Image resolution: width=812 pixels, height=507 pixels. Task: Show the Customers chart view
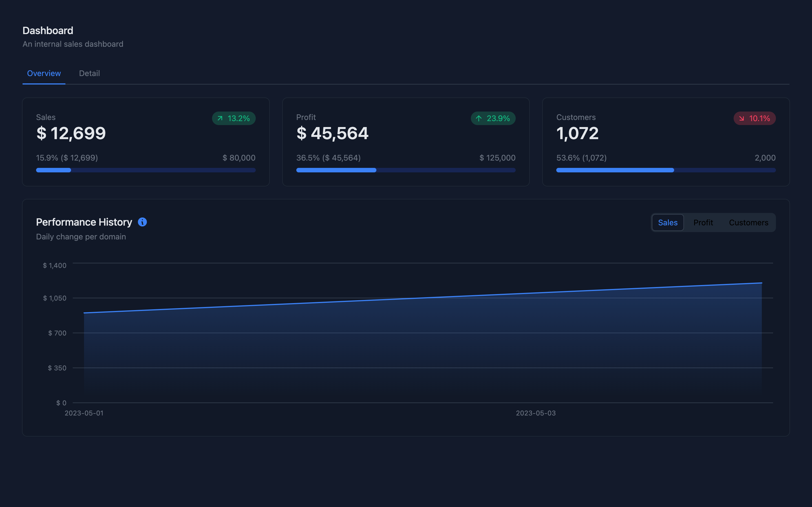click(x=748, y=223)
